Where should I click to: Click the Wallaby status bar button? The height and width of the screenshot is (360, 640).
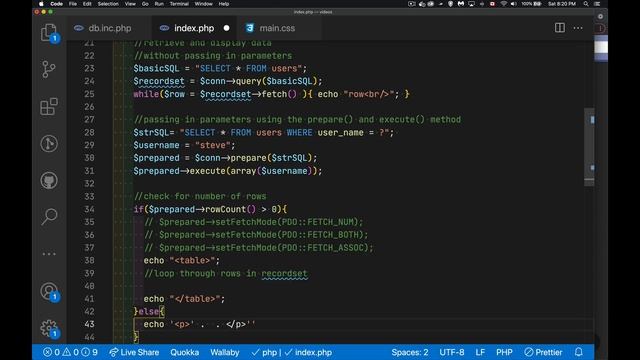pyautogui.click(x=224, y=352)
